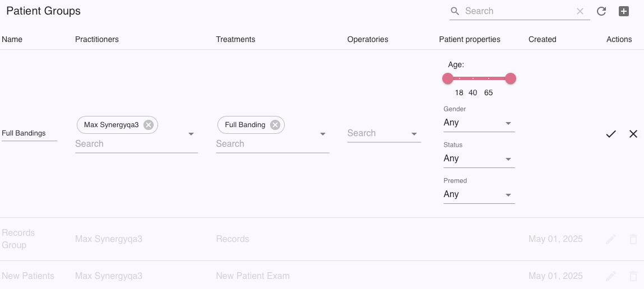The width and height of the screenshot is (644, 289).
Task: Click the right handle of Age slider
Action: coord(511,78)
